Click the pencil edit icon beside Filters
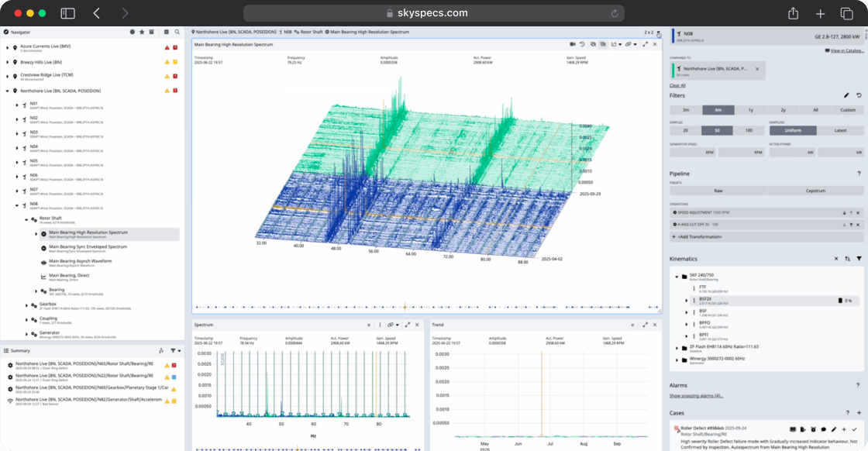 click(x=846, y=95)
